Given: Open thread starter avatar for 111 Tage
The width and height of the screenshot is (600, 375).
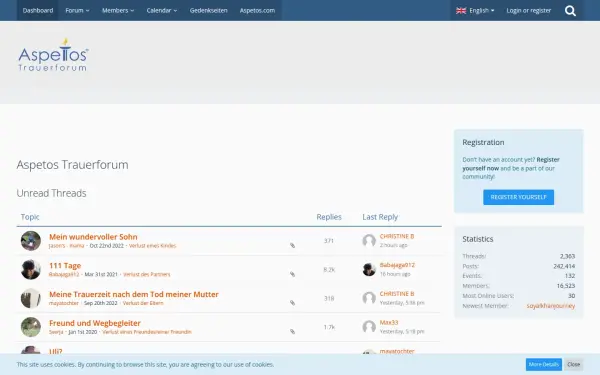Looking at the screenshot, I should click(31, 269).
